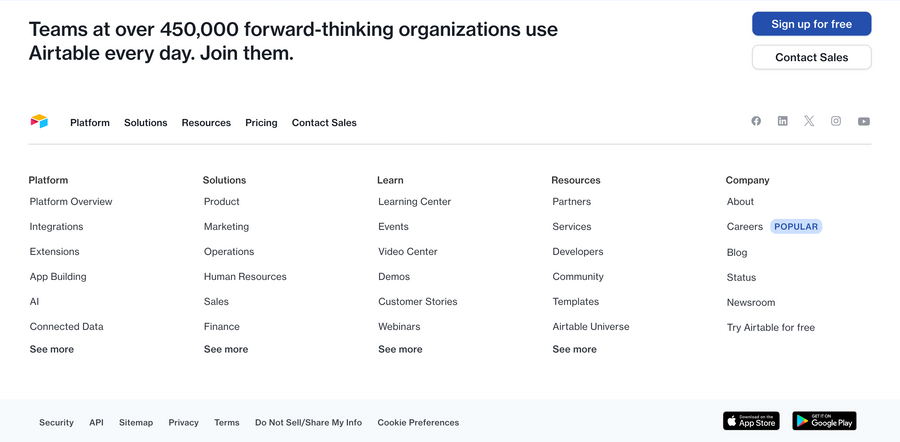Open the Platform menu in navigation
The width and height of the screenshot is (900, 442).
pos(90,123)
